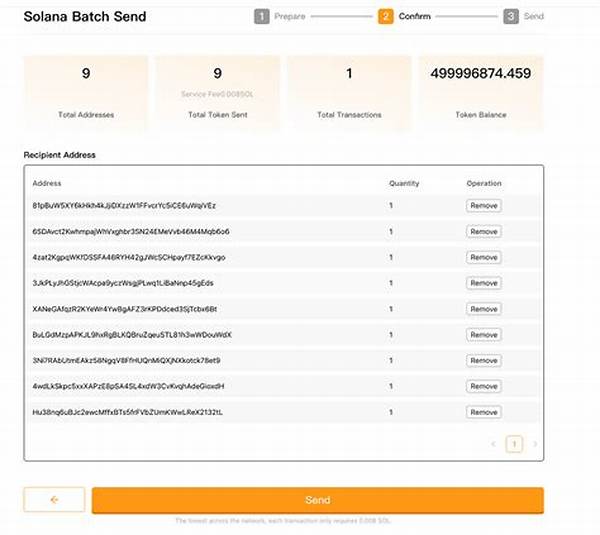
Task: Remove address starting with 3JkPLyJhG
Action: (x=484, y=283)
